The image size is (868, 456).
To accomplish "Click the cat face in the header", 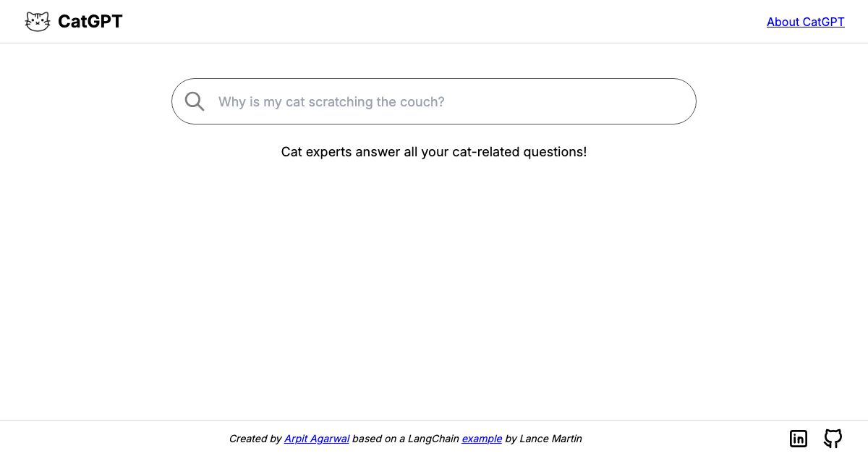I will [37, 21].
